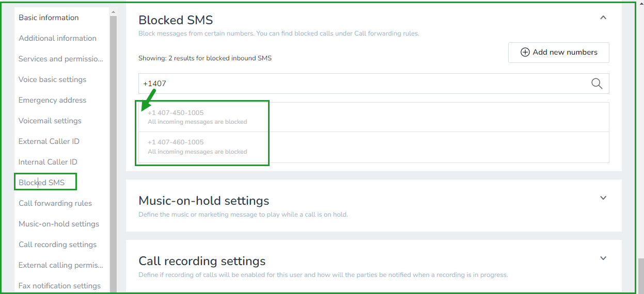Navigate to Voice basic settings

(x=52, y=79)
